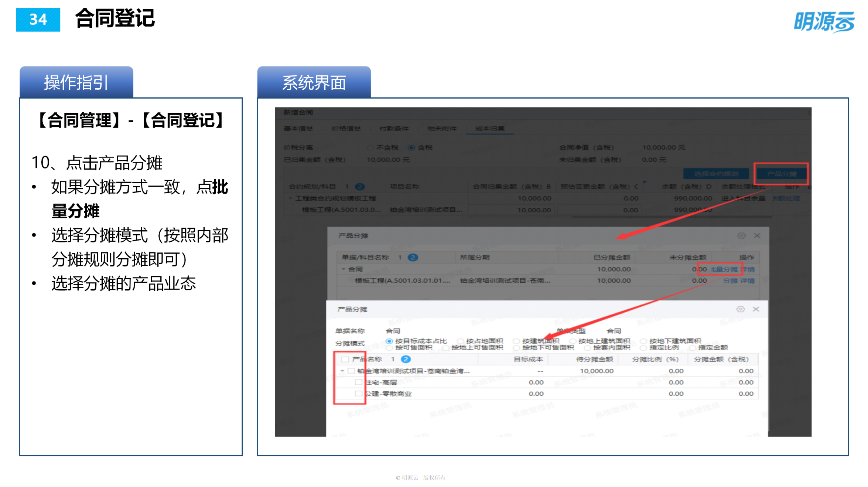Select the 按建筑面积 allocation mode

pyautogui.click(x=517, y=341)
